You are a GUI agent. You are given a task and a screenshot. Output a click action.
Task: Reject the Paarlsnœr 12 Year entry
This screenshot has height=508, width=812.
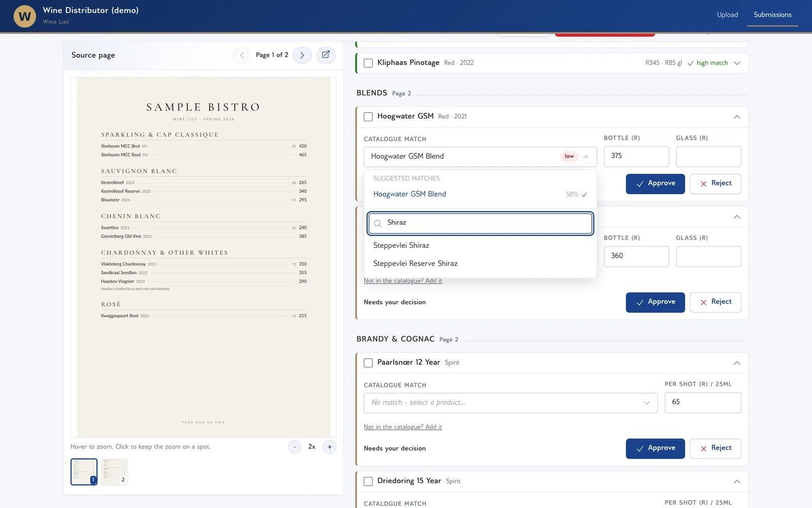tap(715, 449)
